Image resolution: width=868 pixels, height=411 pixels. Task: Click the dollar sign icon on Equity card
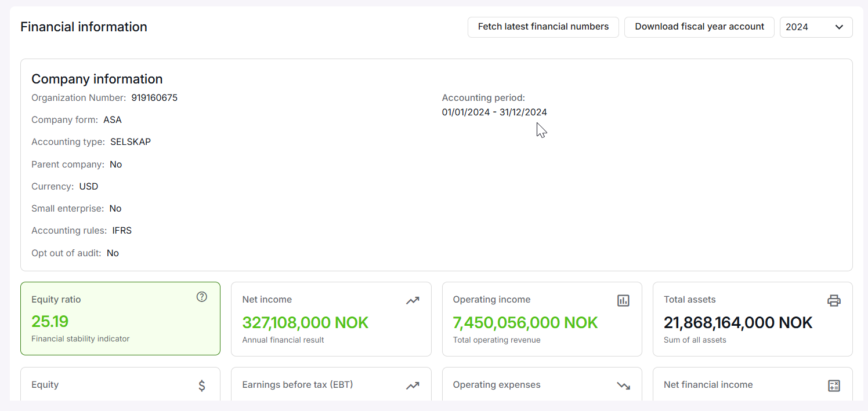coord(201,385)
